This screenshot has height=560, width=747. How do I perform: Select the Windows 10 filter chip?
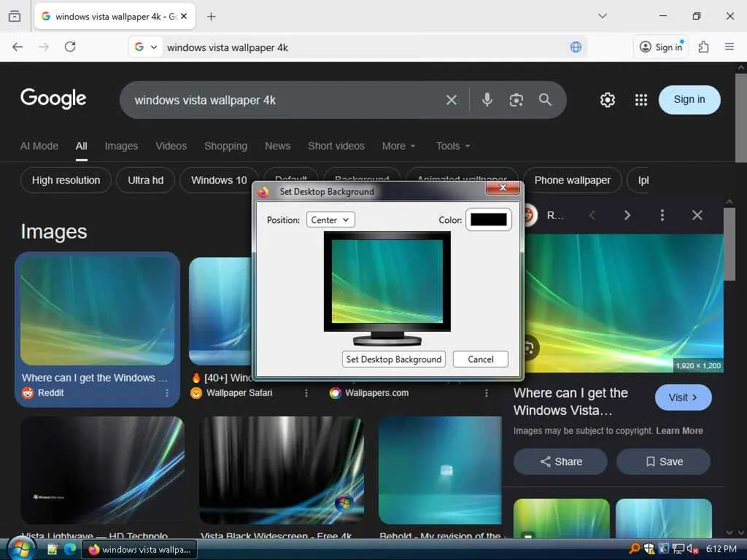pos(219,181)
